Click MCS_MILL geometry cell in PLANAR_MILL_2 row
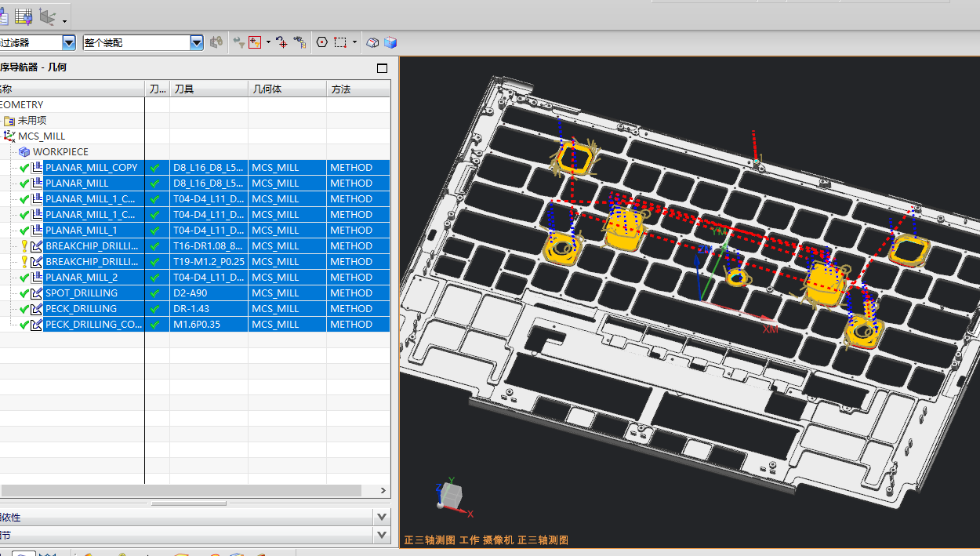Viewport: 980px width, 556px height. coord(288,278)
